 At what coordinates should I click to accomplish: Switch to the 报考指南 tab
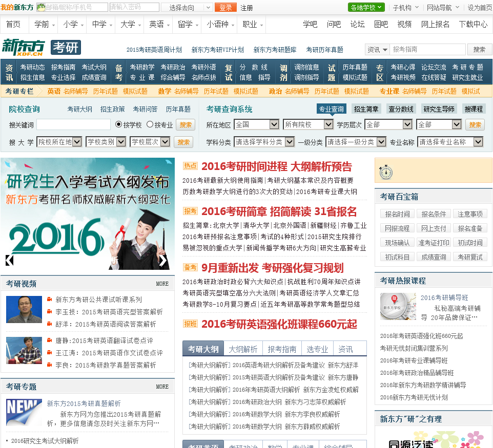point(282,349)
